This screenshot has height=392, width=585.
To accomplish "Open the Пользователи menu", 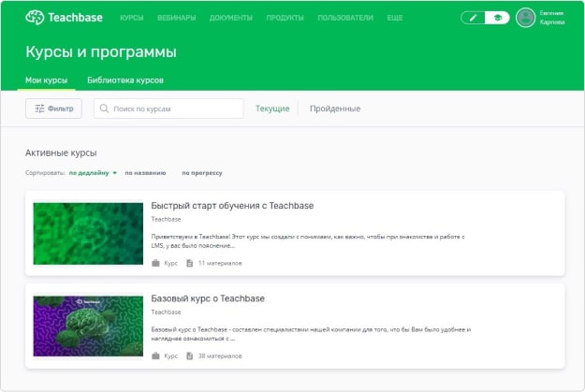I will pyautogui.click(x=345, y=18).
